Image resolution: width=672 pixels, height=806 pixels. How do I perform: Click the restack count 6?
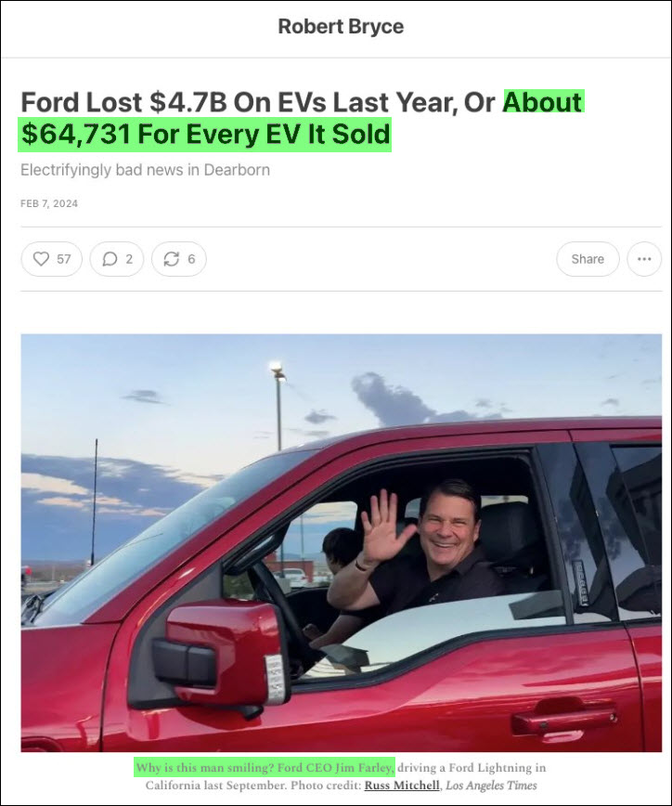(191, 259)
